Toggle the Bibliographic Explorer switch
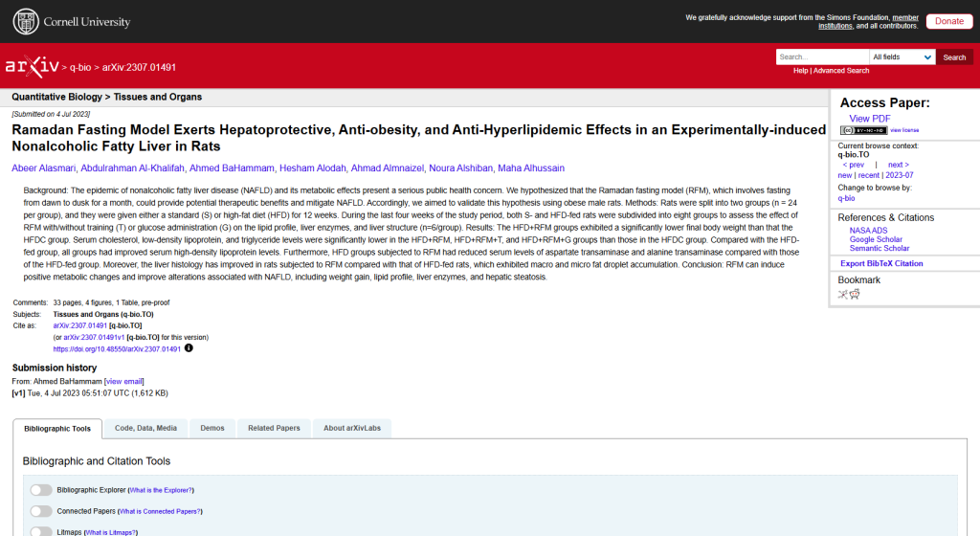 point(41,490)
